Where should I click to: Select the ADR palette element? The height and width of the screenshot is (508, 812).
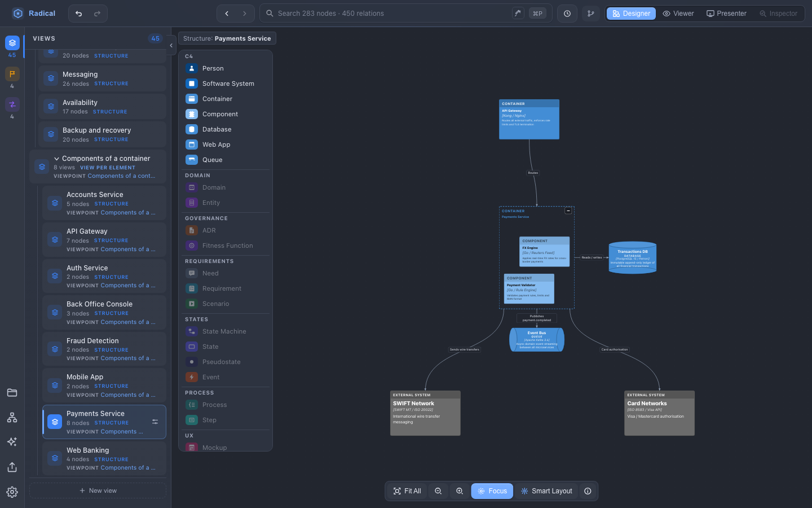226,230
